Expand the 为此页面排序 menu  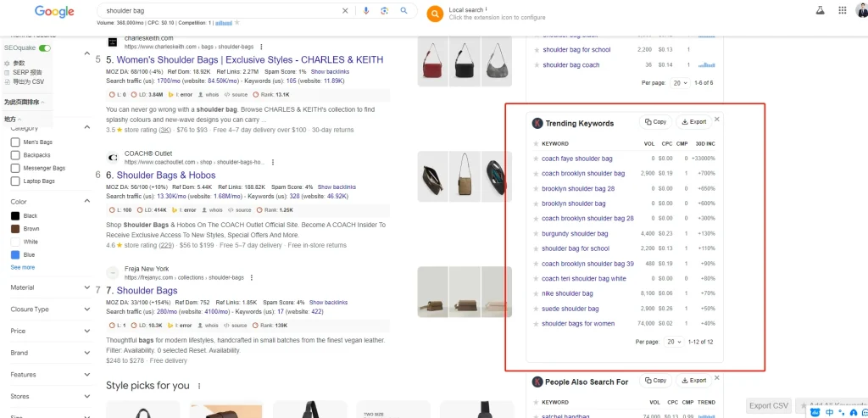(x=25, y=103)
